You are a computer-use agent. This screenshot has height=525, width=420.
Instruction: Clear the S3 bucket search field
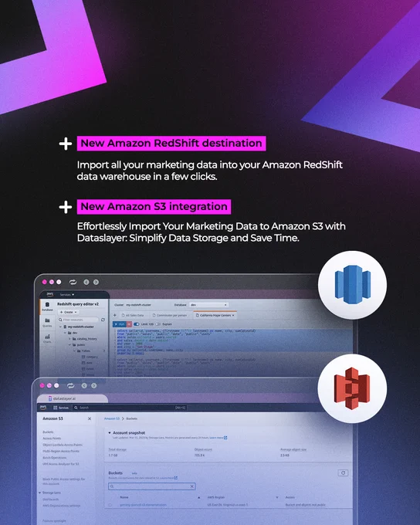pos(192,486)
